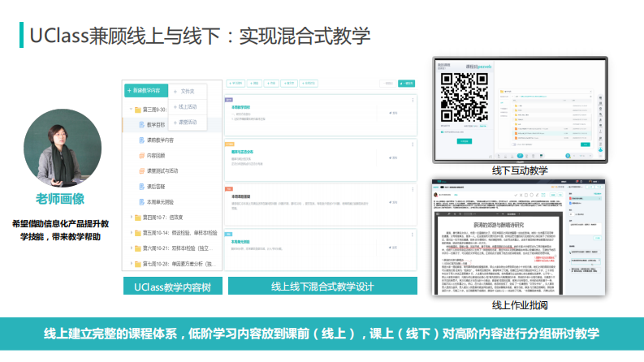Viewport: 644px width, 362px height.
Task: Expand the 第四周10-7 信效度 folder
Action: click(132, 217)
